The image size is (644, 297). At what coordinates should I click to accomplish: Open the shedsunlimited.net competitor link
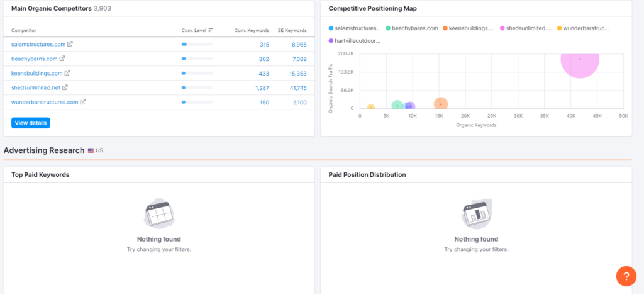(36, 87)
